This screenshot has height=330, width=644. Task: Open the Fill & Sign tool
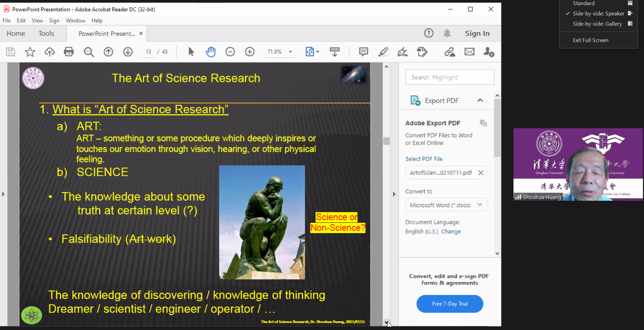pyautogui.click(x=402, y=52)
